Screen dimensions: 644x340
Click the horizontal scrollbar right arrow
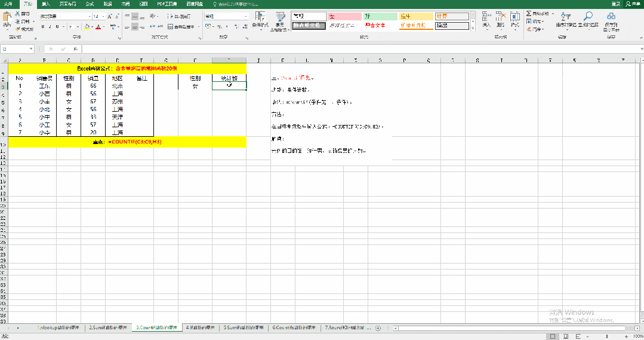click(x=637, y=328)
